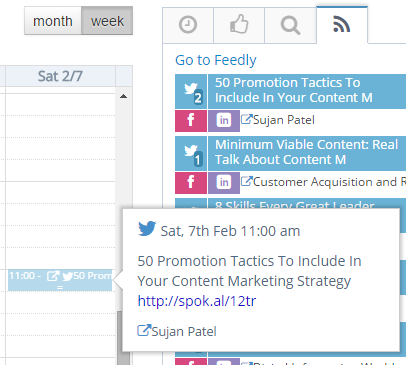
Task: Open Sujan Patel link in tooltip popup
Action: (x=177, y=331)
